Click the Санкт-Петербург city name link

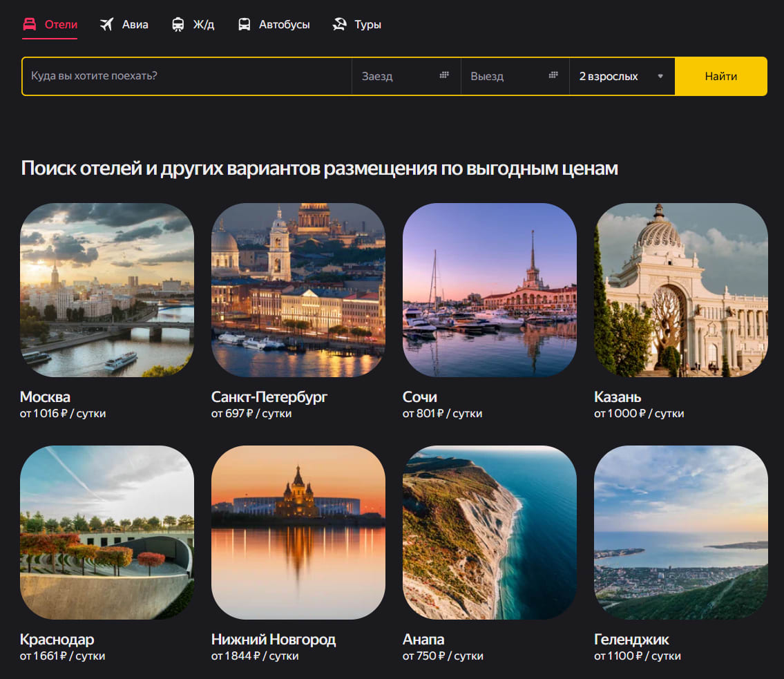point(269,397)
